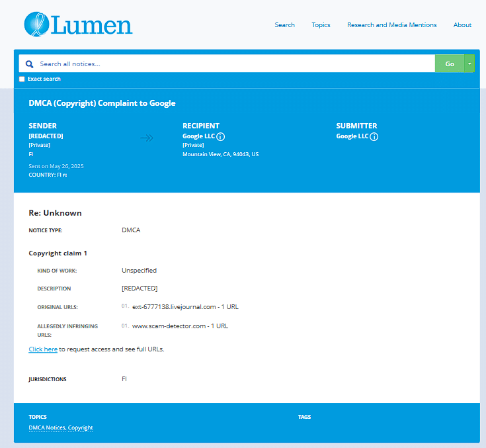This screenshot has width=486, height=448.
Task: Click the 'Copyright claim 1' heading
Action: coord(58,253)
